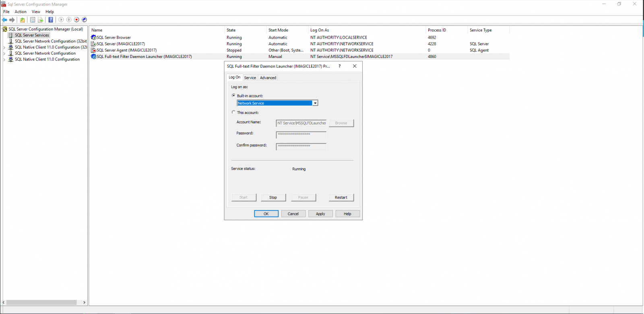Choose the This account radio option

(233, 112)
